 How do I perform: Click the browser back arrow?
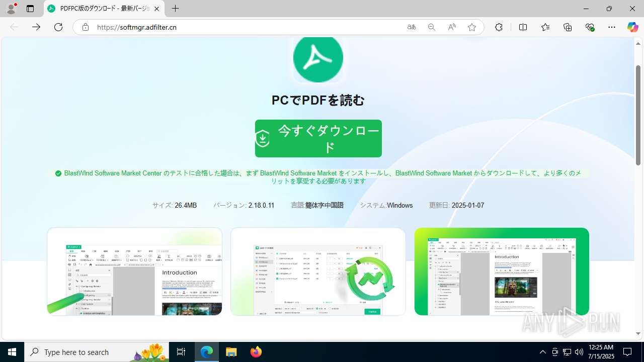pyautogui.click(x=14, y=27)
